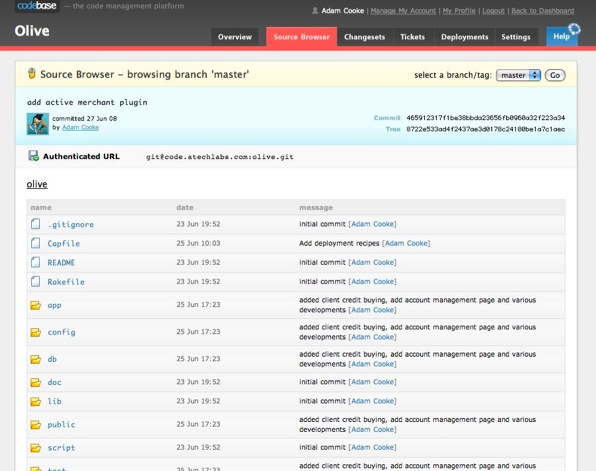Image resolution: width=596 pixels, height=471 pixels.
Task: Switch to the Changesets tab
Action: click(365, 37)
